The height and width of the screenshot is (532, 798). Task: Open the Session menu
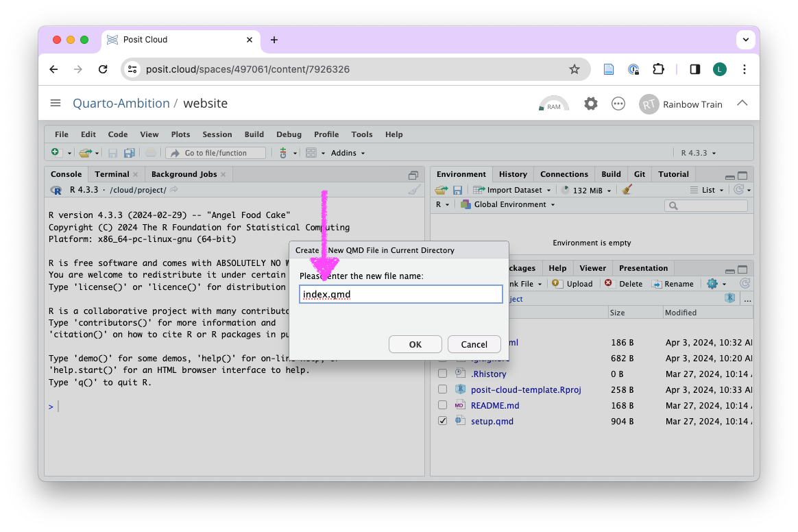click(x=217, y=134)
